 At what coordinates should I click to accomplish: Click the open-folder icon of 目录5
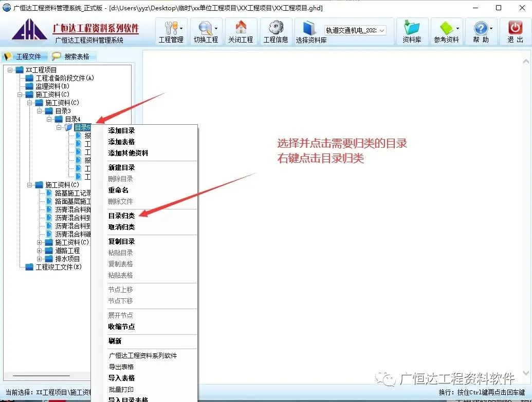tap(68, 127)
